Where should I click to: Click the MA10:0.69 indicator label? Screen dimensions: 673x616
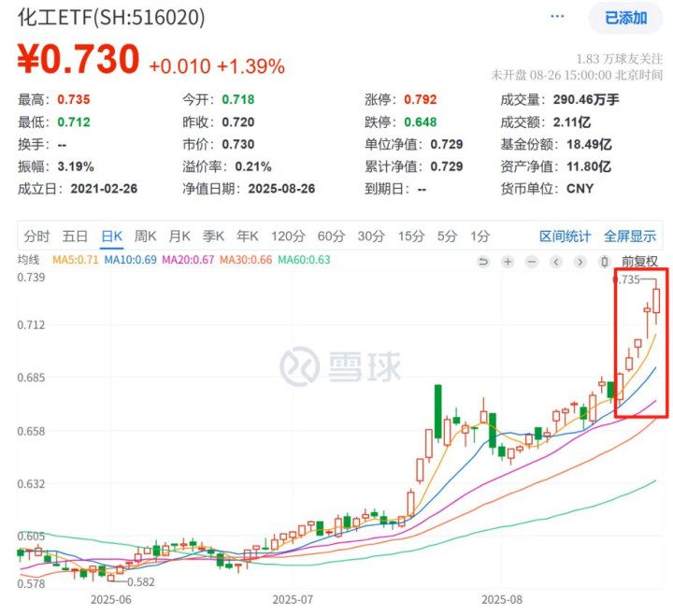tap(131, 260)
